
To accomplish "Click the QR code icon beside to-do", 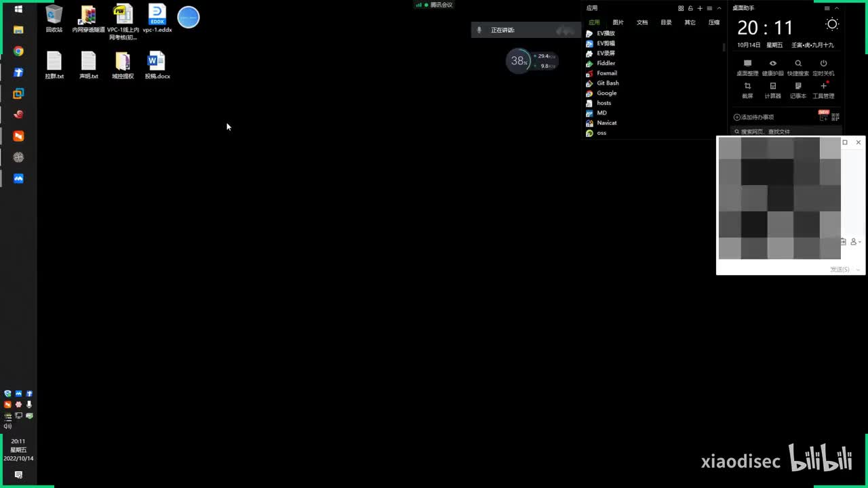I will [837, 117].
